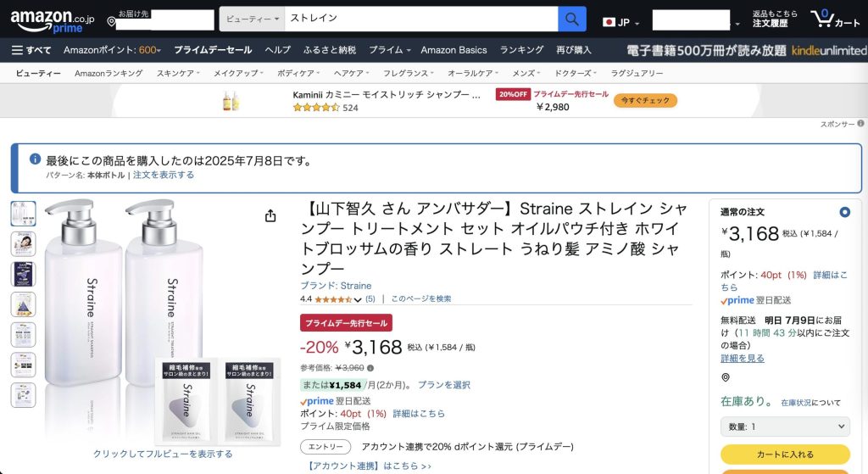Select the 通常の注文 radio button
Viewport: 868px width, 474px height.
pyautogui.click(x=844, y=212)
